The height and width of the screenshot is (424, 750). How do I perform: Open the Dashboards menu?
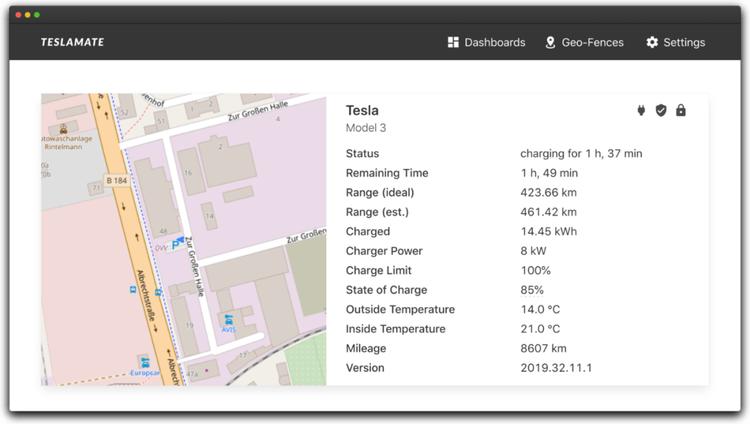point(486,42)
